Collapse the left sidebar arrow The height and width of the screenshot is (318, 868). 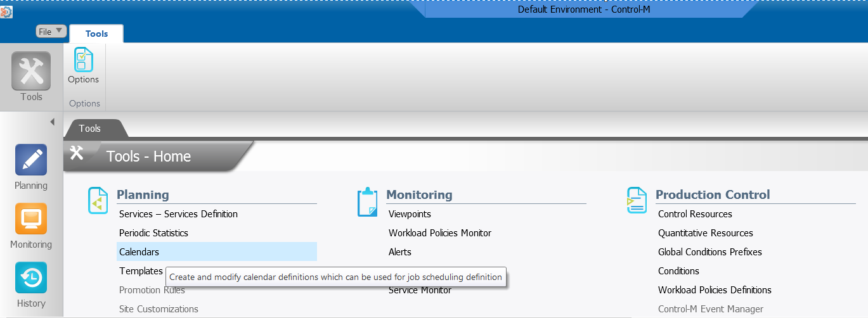tap(52, 122)
